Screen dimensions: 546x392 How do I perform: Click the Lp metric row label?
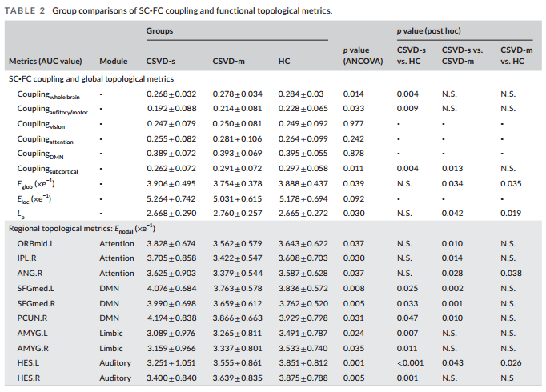[x=22, y=214]
